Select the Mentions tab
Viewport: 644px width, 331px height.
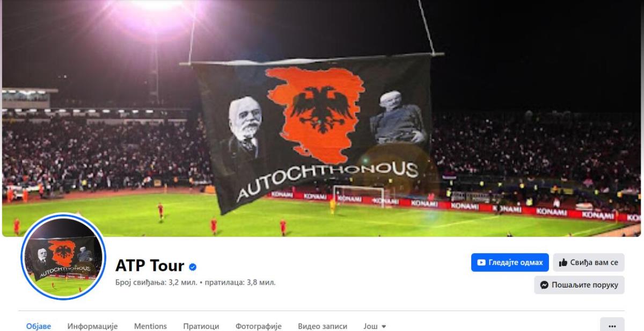pyautogui.click(x=150, y=326)
